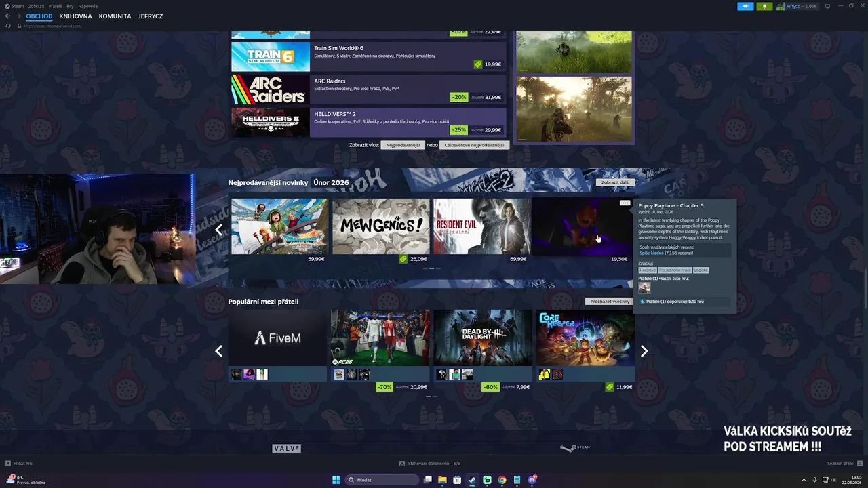Open the Core Keeper capsule
Viewport: 868px width, 488px height.
click(x=585, y=338)
